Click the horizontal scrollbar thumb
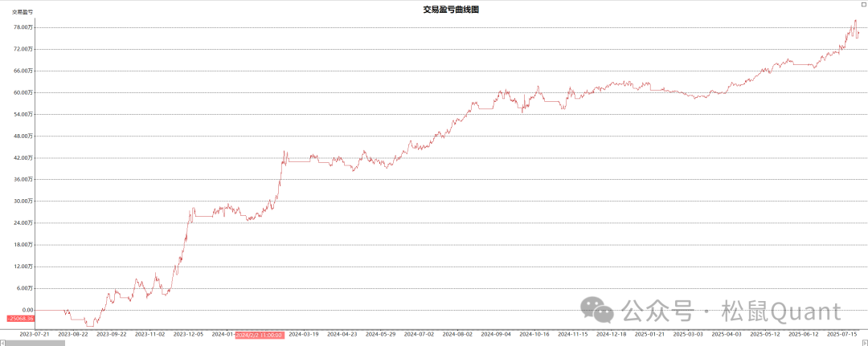868x346 pixels. pos(36,343)
